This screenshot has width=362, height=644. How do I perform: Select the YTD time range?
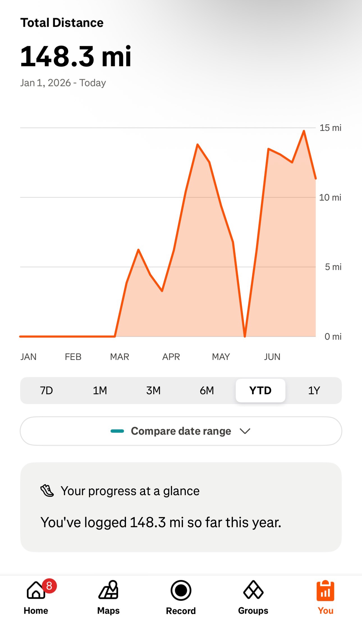[260, 391]
